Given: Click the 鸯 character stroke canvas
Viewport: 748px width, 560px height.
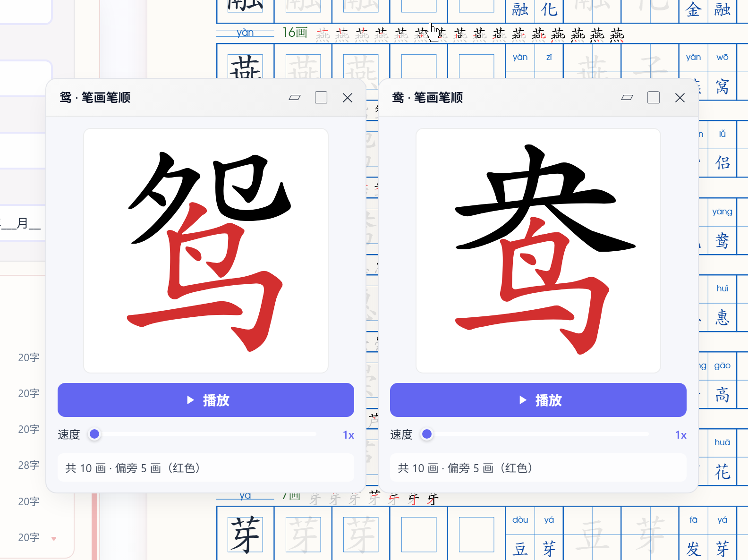Looking at the screenshot, I should coord(538,251).
